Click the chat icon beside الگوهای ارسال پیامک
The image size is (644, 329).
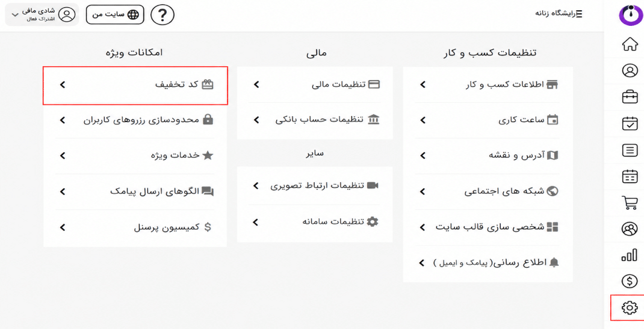208,192
